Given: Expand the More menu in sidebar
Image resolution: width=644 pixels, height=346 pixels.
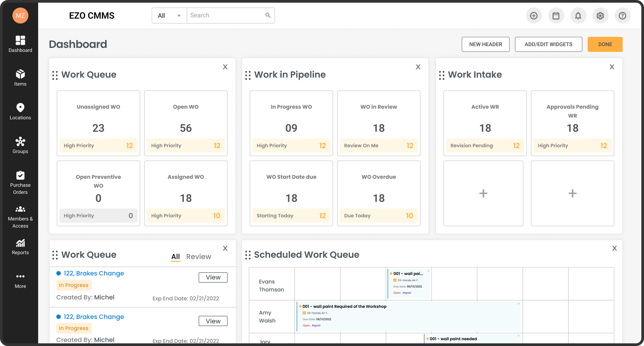Looking at the screenshot, I should [x=20, y=280].
